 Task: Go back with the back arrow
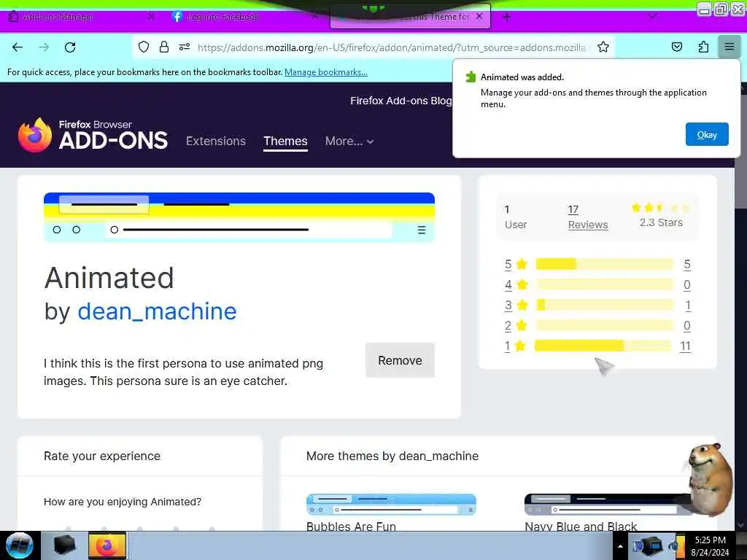(18, 47)
